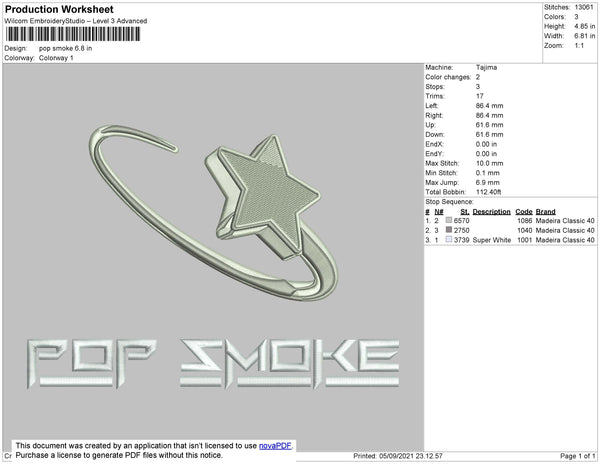The width and height of the screenshot is (600, 464).
Task: Click the 'Page 1 of 1' footer text
Action: [577, 456]
